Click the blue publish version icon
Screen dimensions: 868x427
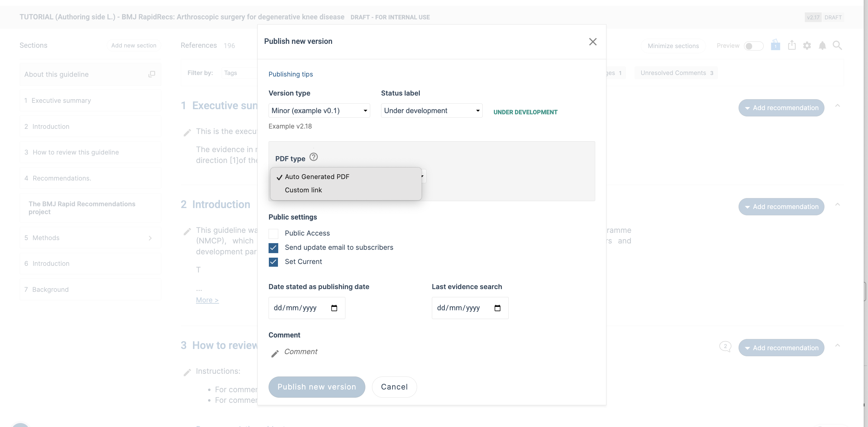coord(775,45)
